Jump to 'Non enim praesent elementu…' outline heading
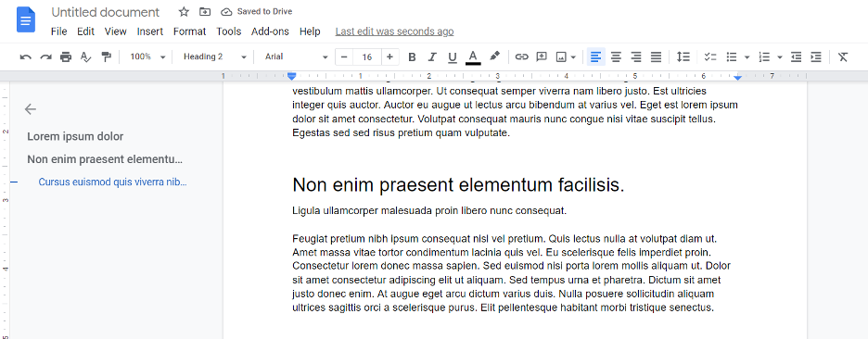The width and height of the screenshot is (868, 339). [x=105, y=159]
